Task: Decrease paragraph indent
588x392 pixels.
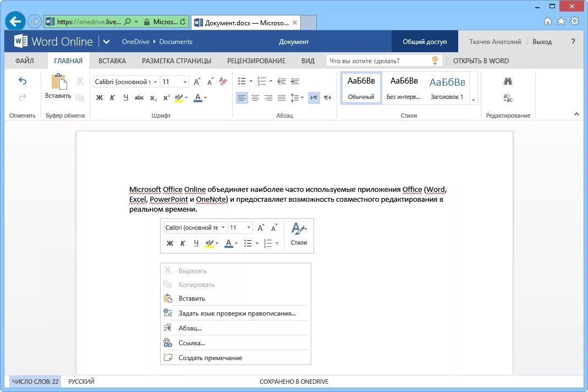Action: 282,81
